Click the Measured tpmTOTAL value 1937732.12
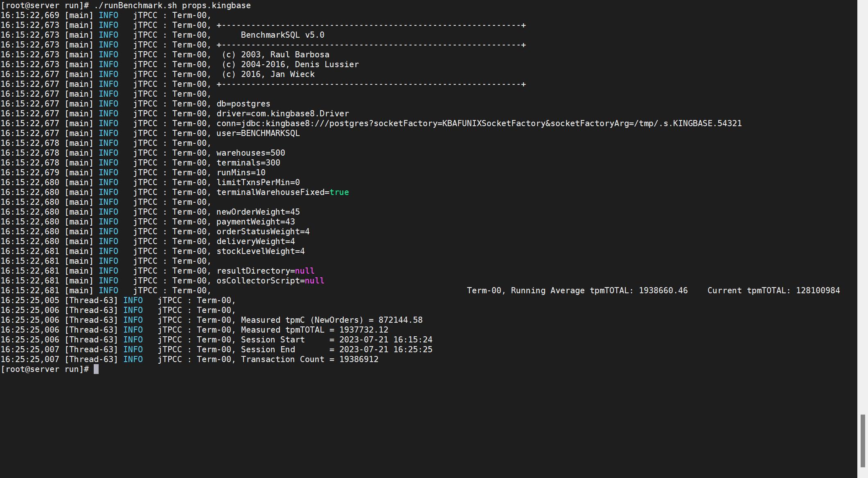Screen dimensions: 868x478 tap(363, 330)
